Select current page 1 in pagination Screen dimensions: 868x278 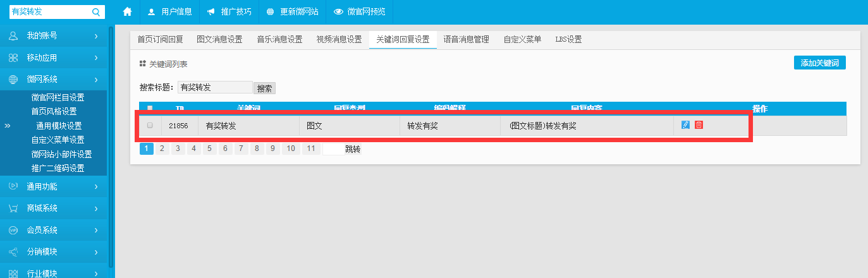147,149
